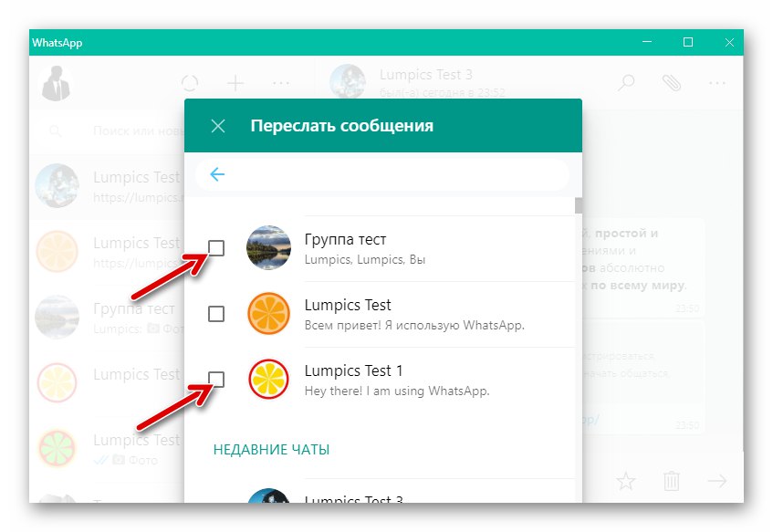The image size is (773, 532).
Task: Open the user profile avatar in the main window
Action: pos(56,84)
